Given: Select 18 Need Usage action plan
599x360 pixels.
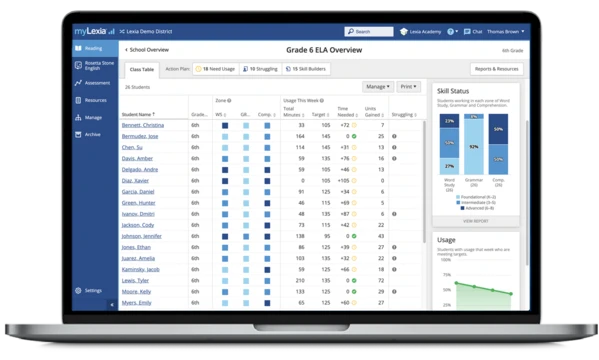Looking at the screenshot, I should (215, 69).
